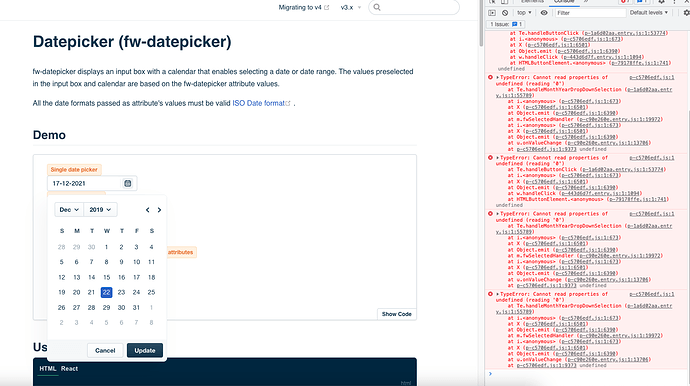Viewport: 690px width, 386px height.
Task: Select highlighted day 22 in calendar
Action: [x=106, y=292]
